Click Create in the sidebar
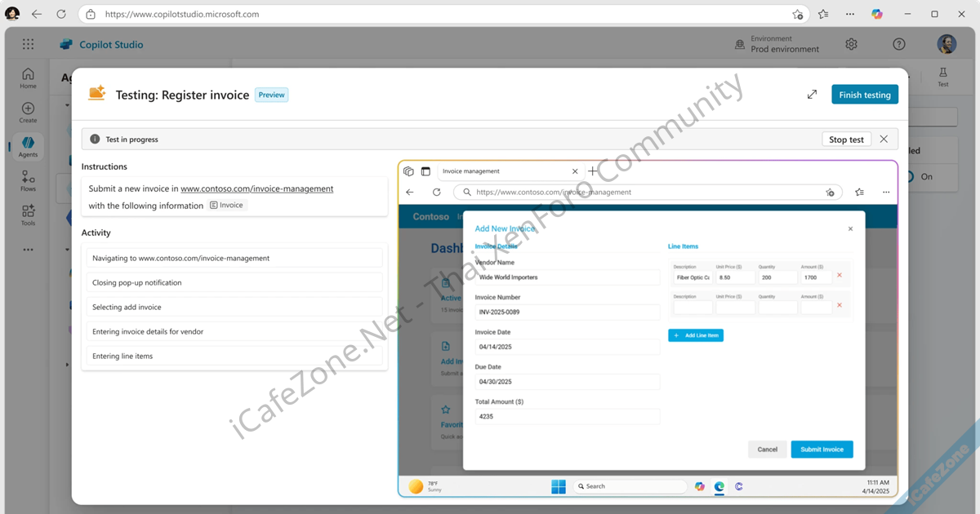 [27, 111]
